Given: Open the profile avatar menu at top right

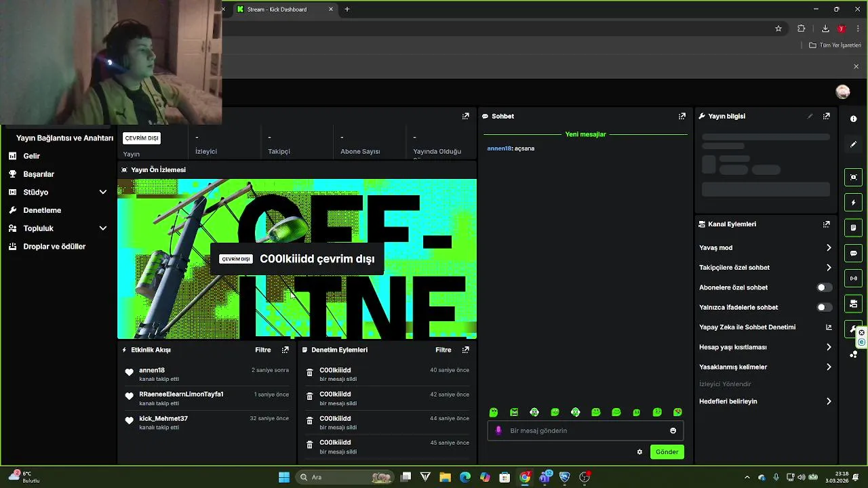Looking at the screenshot, I should point(843,91).
